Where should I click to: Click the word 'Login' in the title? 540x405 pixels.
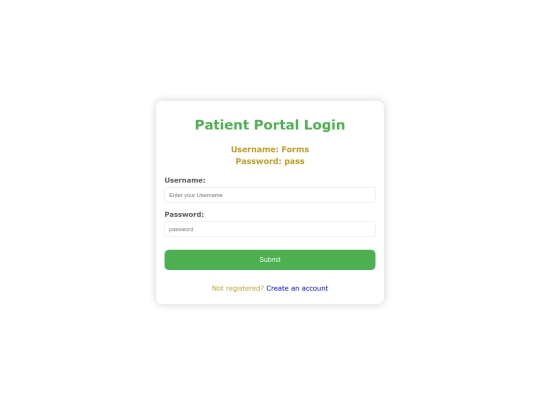pyautogui.click(x=324, y=125)
